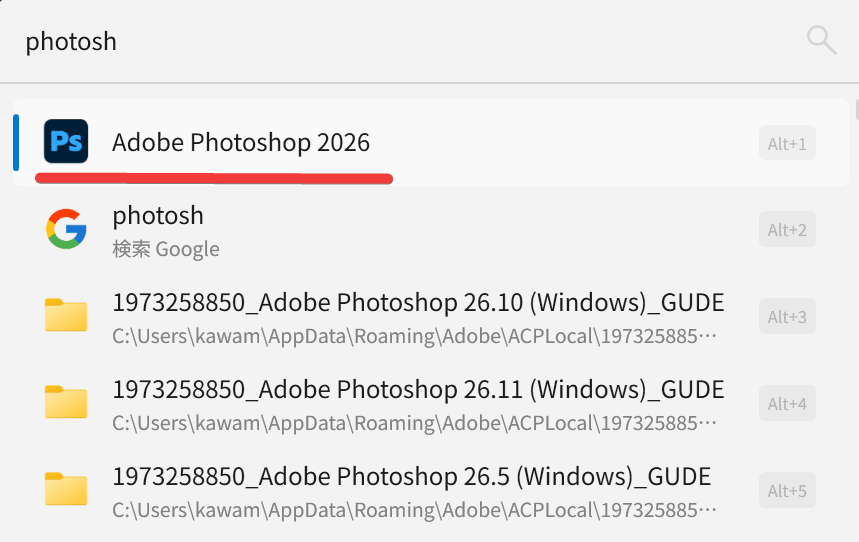
Task: Click the Alt+2 shortcut badge
Action: (787, 229)
